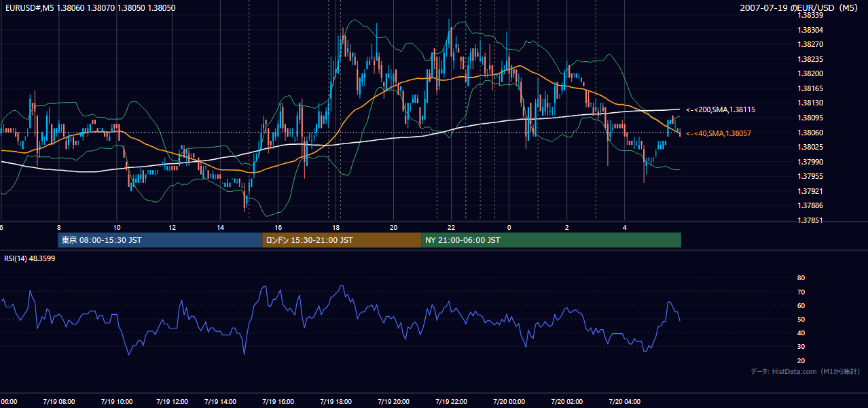Click the 7/19 10:00 time axis label
Viewport: 868px width, 408px height.
[x=116, y=402]
